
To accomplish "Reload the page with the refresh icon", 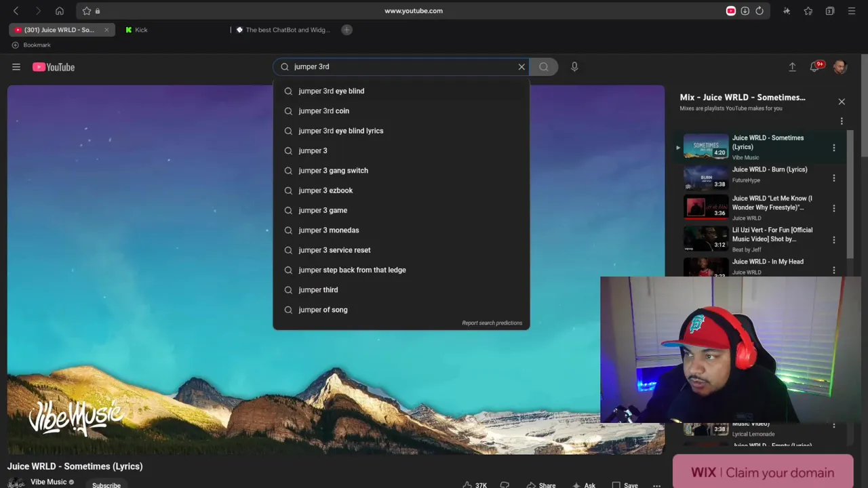I will 759,11.
